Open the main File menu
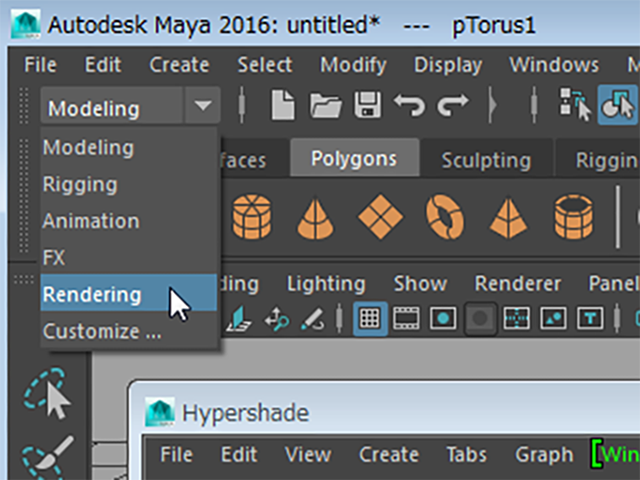The height and width of the screenshot is (480, 640). pyautogui.click(x=40, y=65)
